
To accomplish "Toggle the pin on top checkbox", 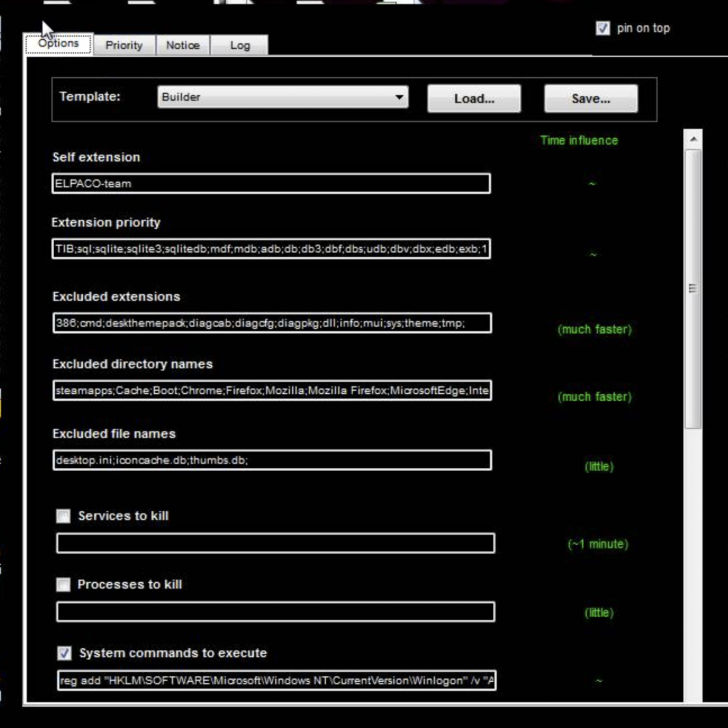I will coord(603,28).
